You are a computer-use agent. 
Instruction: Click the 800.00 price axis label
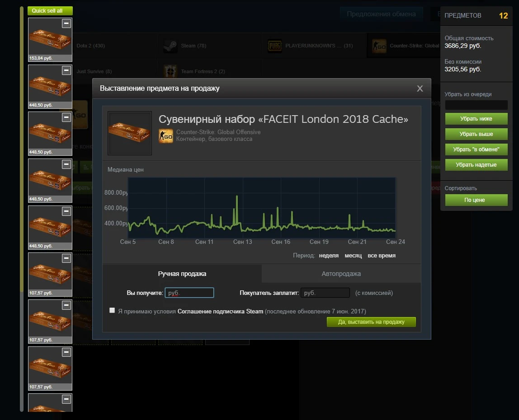(116, 192)
